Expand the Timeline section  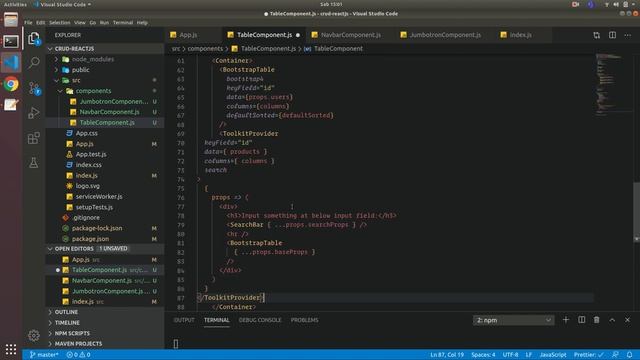[x=106, y=322]
